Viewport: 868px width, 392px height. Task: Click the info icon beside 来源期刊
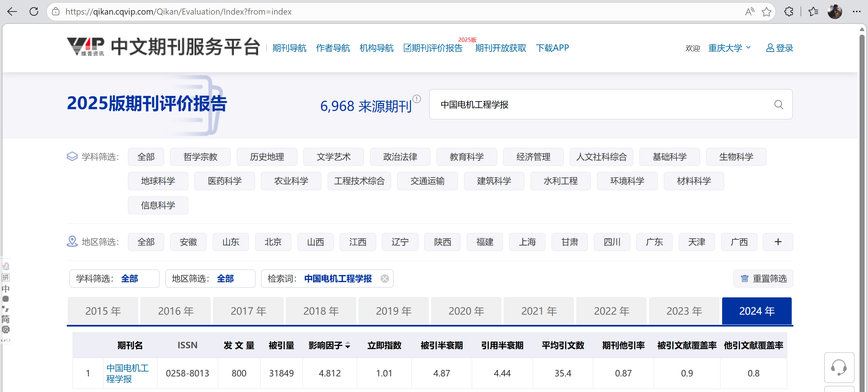(x=417, y=99)
